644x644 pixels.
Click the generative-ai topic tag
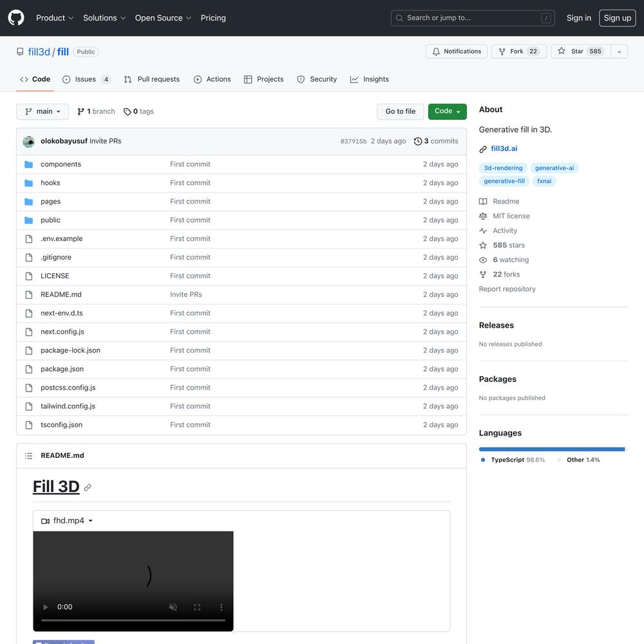coord(554,168)
